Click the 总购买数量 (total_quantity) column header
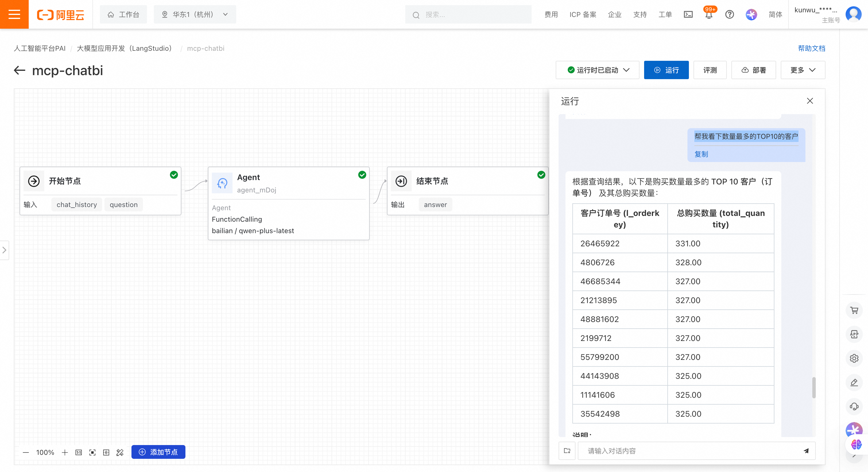 pyautogui.click(x=720, y=219)
